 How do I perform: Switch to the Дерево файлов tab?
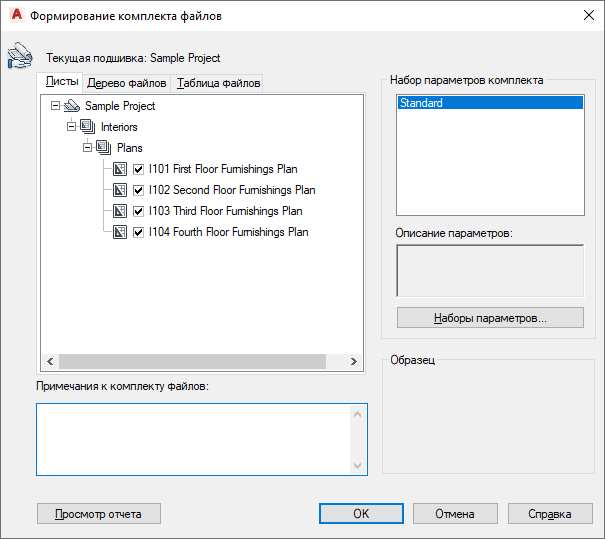(x=126, y=83)
